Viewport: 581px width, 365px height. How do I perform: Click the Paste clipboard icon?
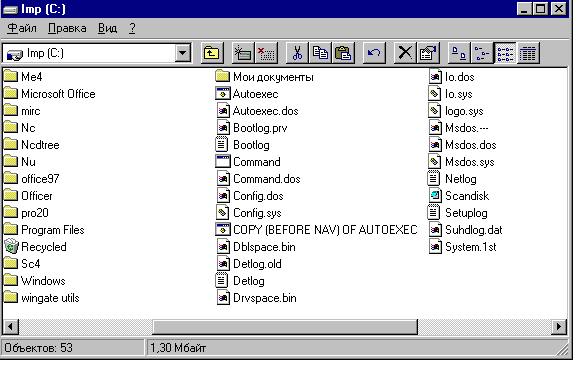pyautogui.click(x=343, y=53)
